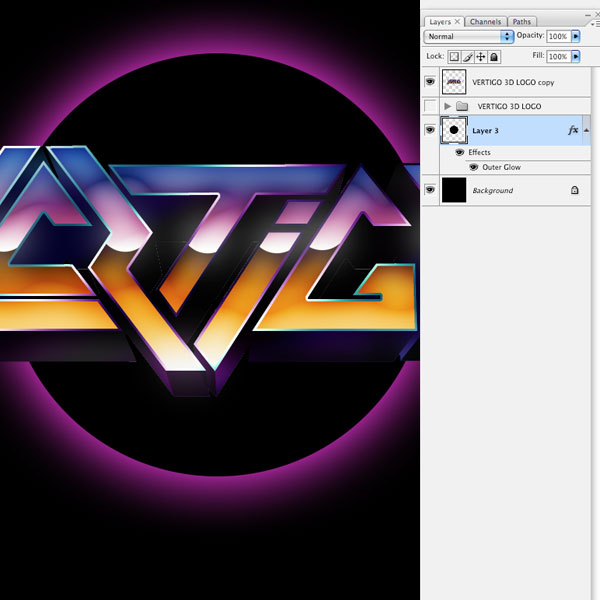Image resolution: width=600 pixels, height=600 pixels.
Task: Toggle visibility of Outer Glow effect
Action: (474, 167)
